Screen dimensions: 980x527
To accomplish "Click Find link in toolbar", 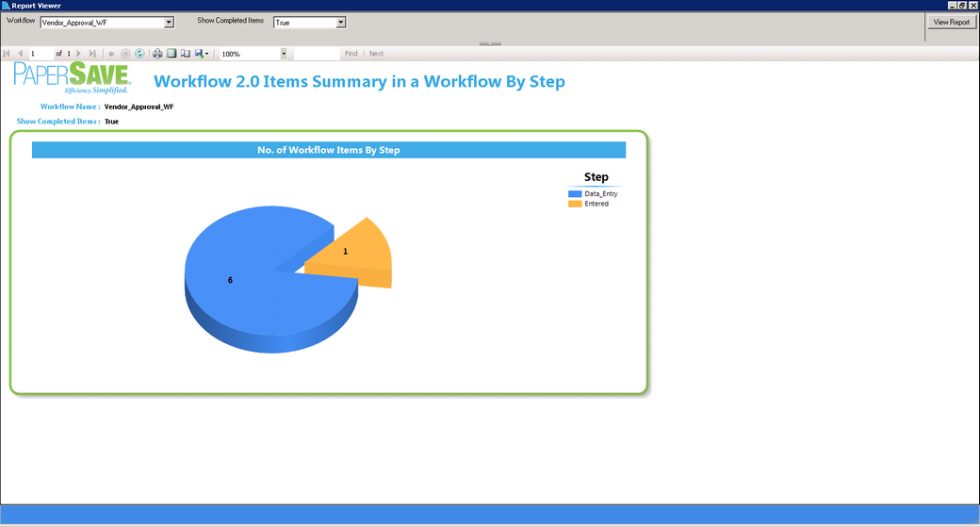I will click(x=351, y=54).
